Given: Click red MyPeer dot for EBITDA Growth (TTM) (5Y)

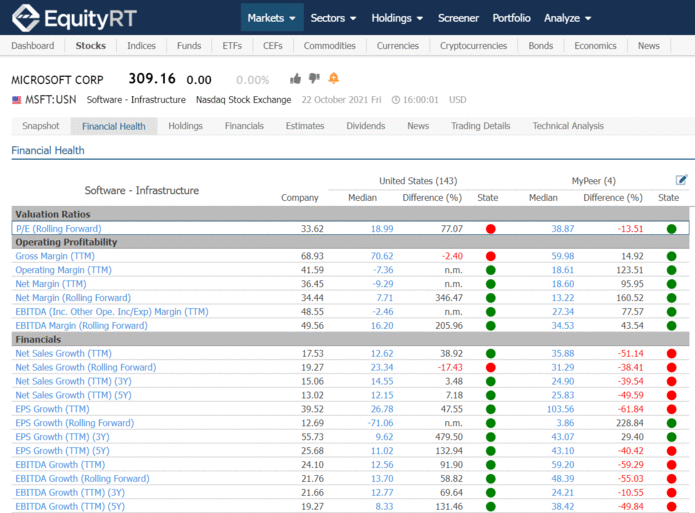Looking at the screenshot, I should [x=672, y=506].
